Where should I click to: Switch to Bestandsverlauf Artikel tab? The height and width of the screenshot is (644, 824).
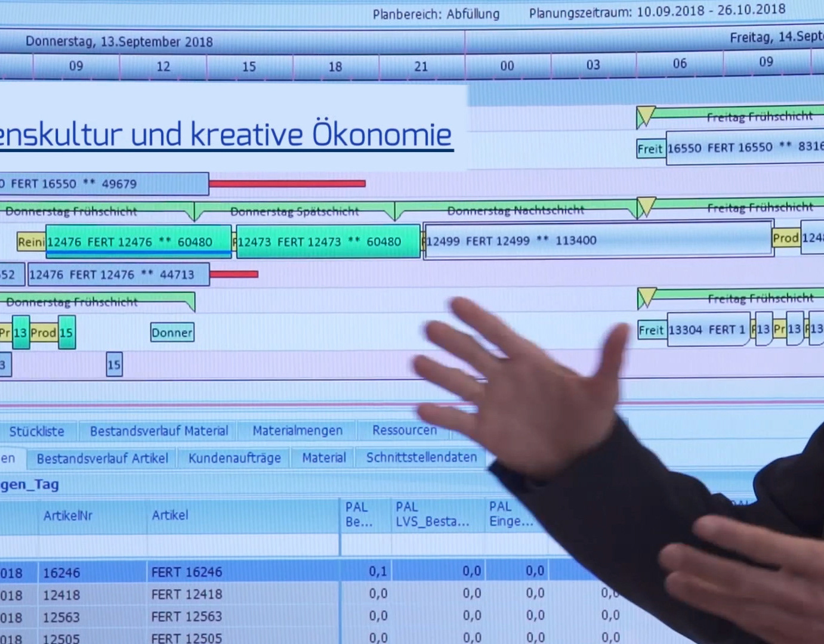(x=102, y=459)
